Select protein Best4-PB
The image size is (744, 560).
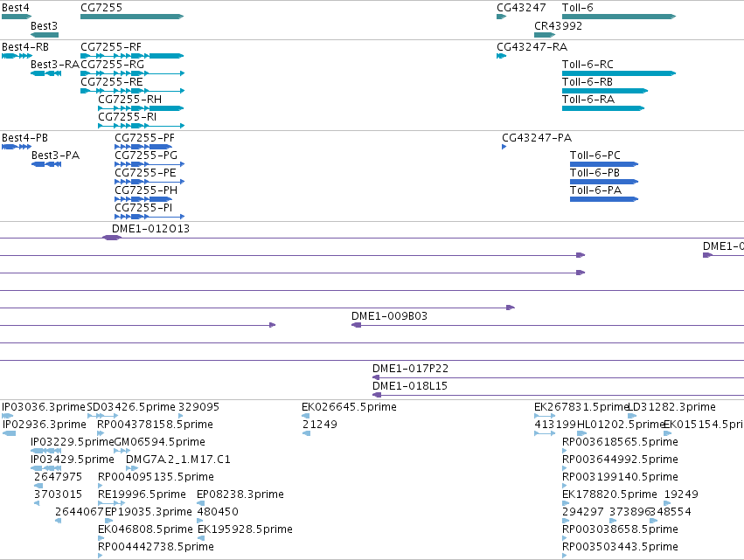point(17,147)
